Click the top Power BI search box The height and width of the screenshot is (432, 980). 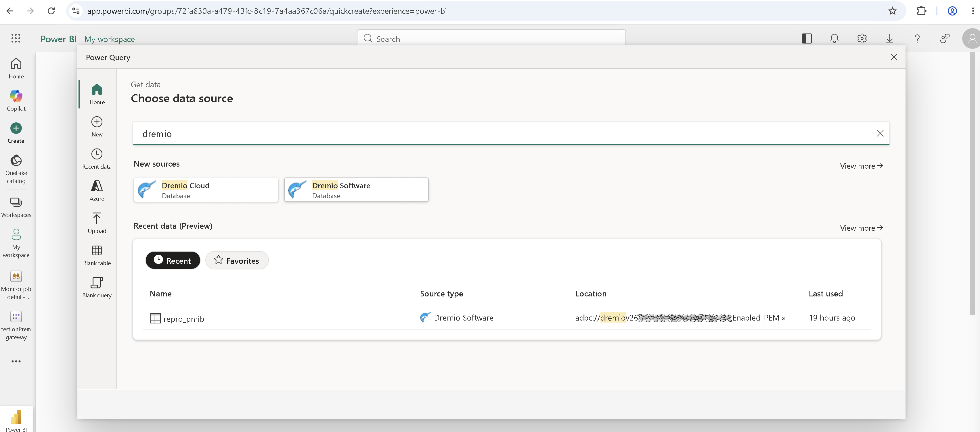coord(491,38)
